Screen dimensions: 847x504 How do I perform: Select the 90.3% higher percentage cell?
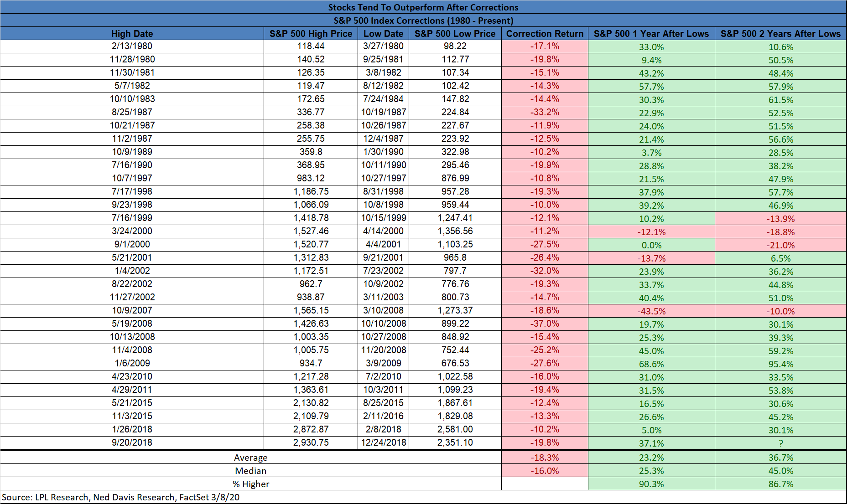pyautogui.click(x=651, y=484)
